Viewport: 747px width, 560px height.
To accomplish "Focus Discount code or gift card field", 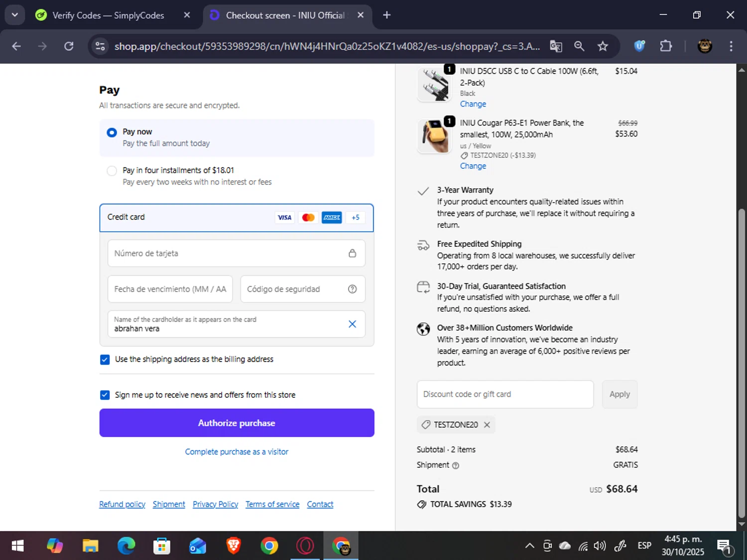I will (505, 394).
